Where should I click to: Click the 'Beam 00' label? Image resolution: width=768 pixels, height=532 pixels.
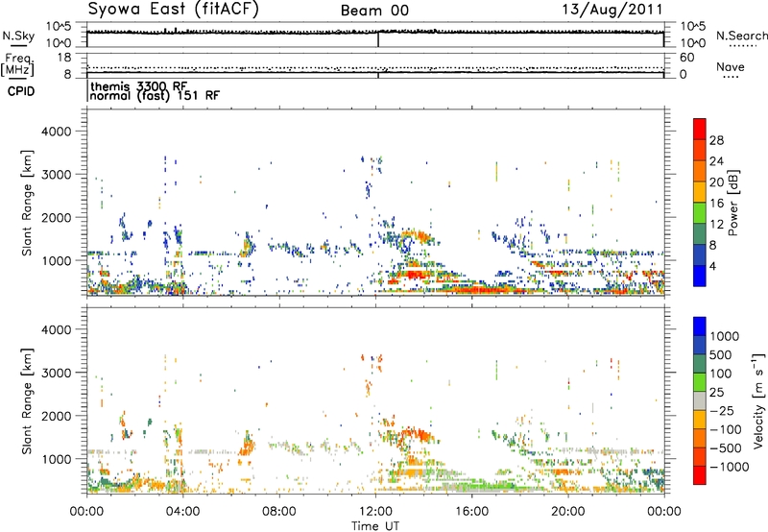(x=374, y=11)
